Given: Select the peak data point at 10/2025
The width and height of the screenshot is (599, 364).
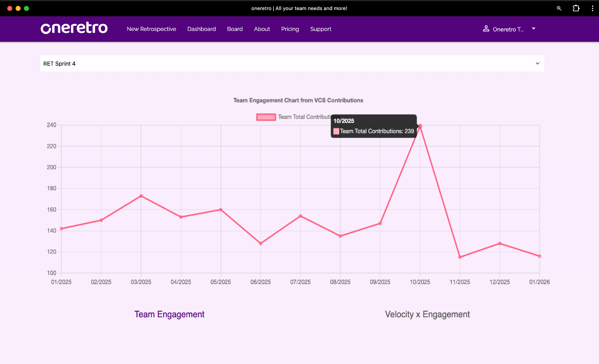Looking at the screenshot, I should pyautogui.click(x=420, y=126).
